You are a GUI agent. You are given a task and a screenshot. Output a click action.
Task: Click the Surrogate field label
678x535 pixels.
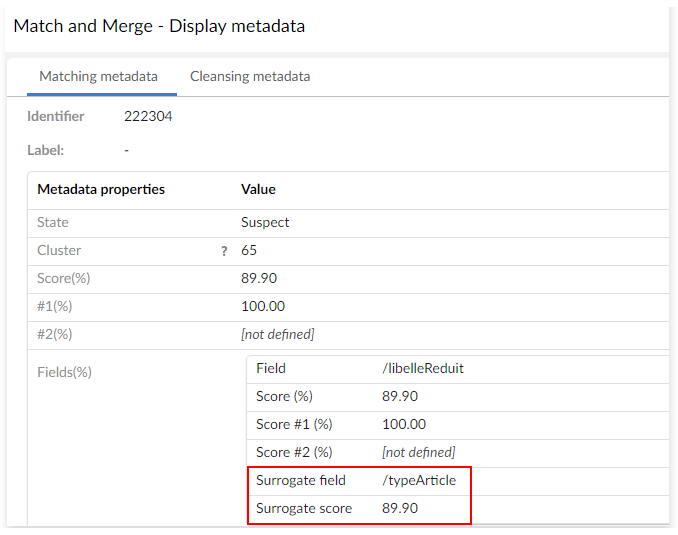click(301, 480)
